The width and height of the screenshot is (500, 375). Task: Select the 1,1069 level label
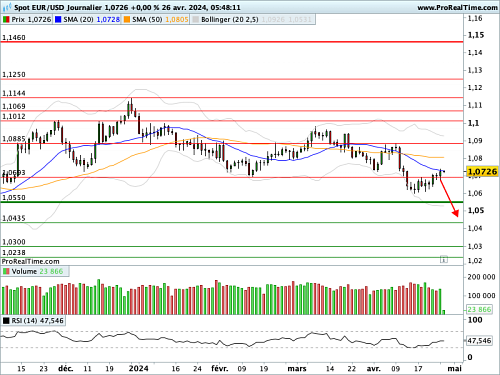point(14,106)
